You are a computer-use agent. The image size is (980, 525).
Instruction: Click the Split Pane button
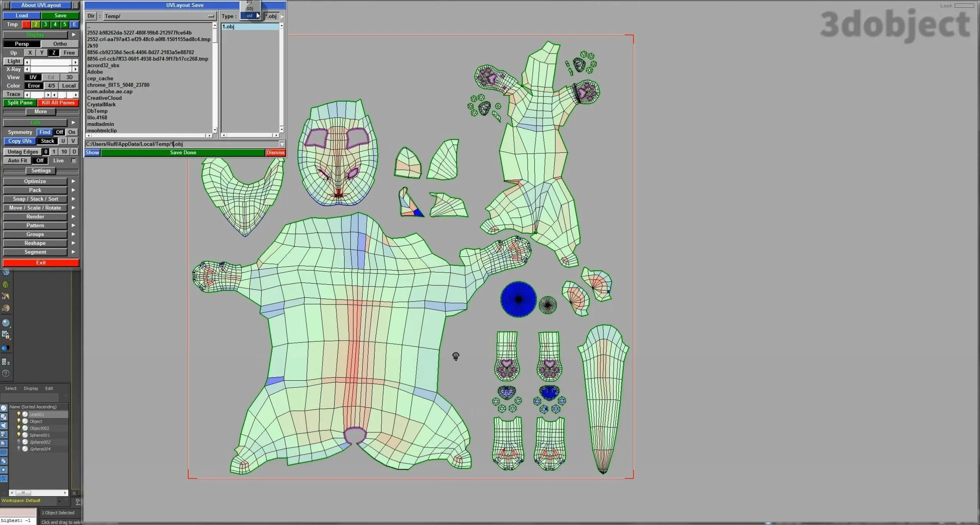20,103
